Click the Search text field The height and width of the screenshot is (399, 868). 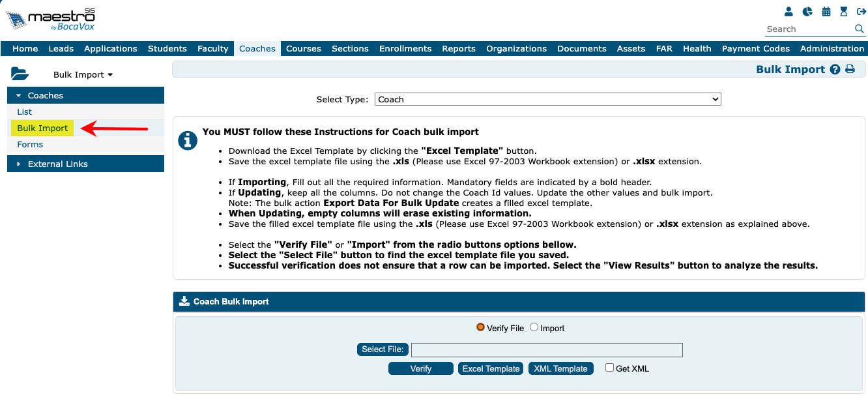click(808, 29)
